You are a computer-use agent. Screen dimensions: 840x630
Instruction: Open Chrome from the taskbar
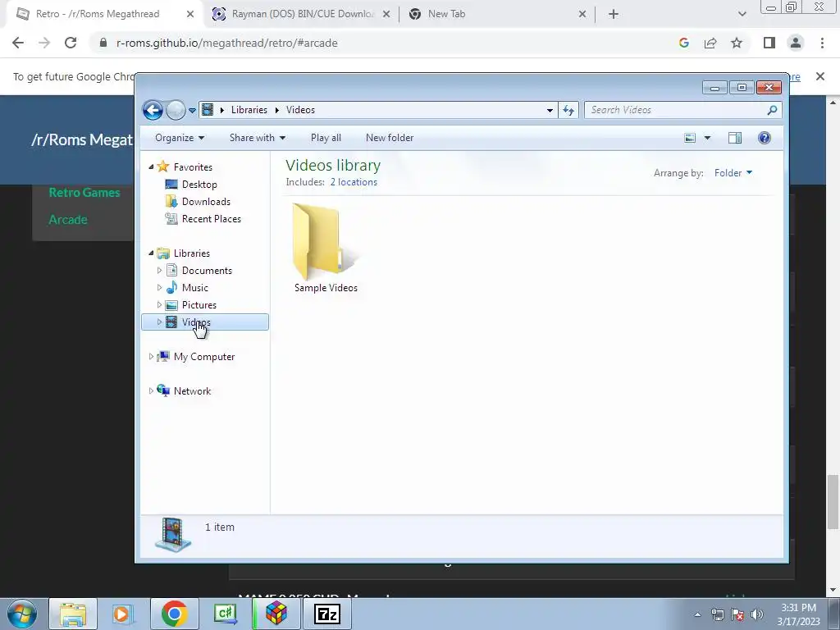click(x=174, y=614)
